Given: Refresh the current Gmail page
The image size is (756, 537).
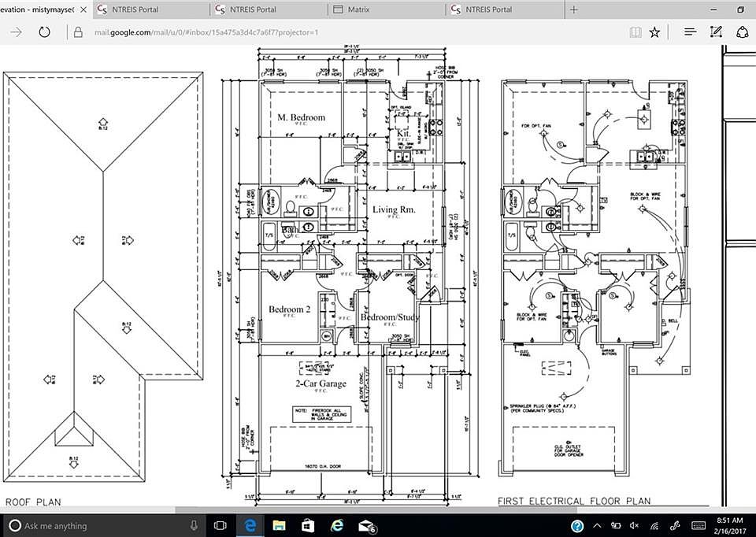Looking at the screenshot, I should pyautogui.click(x=44, y=32).
